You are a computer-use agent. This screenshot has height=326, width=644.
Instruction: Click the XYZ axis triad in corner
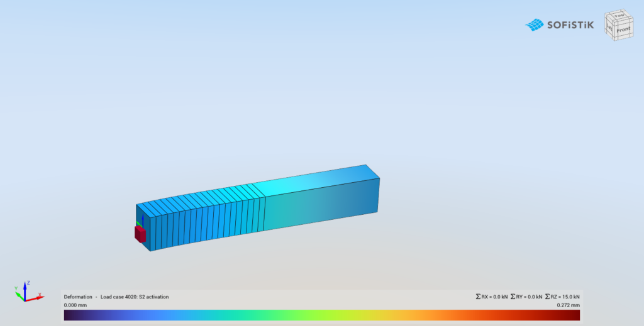26,292
